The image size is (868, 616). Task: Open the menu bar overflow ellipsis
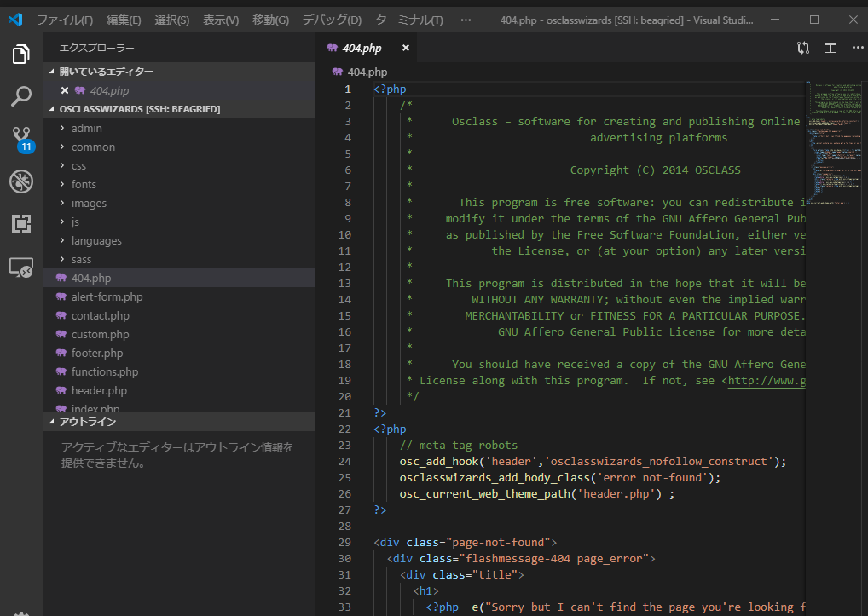click(466, 20)
